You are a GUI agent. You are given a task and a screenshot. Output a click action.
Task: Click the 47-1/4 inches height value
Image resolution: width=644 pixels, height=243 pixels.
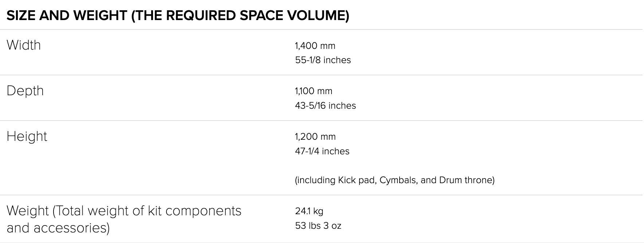click(322, 151)
